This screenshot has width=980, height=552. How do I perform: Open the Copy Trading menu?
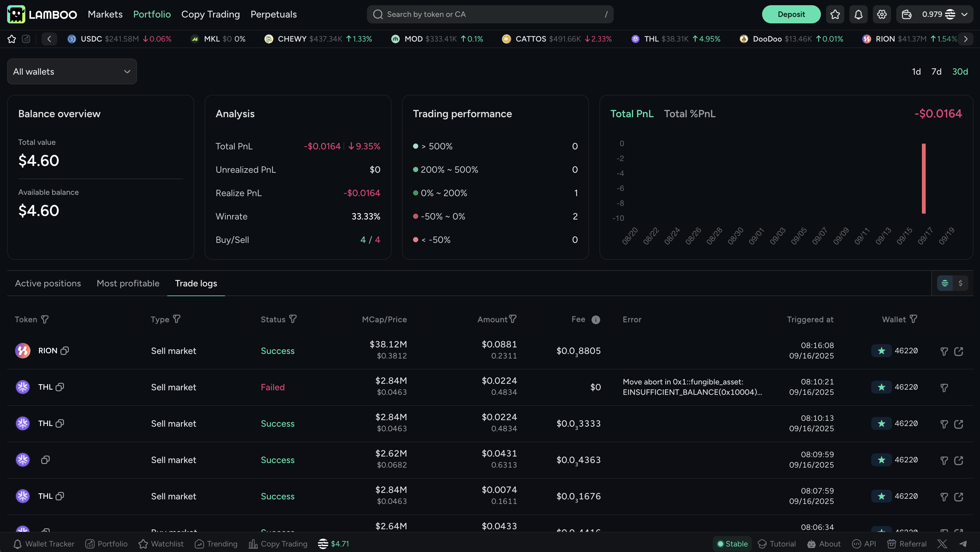click(210, 15)
